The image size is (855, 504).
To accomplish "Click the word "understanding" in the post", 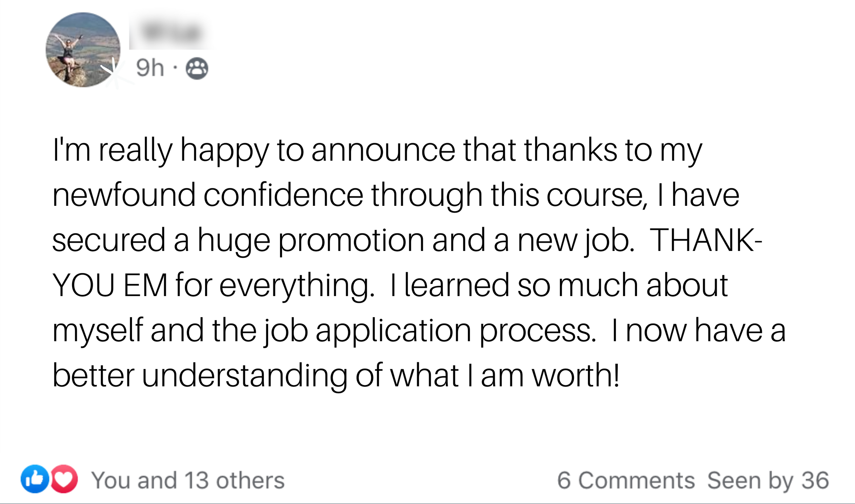I will point(244,376).
